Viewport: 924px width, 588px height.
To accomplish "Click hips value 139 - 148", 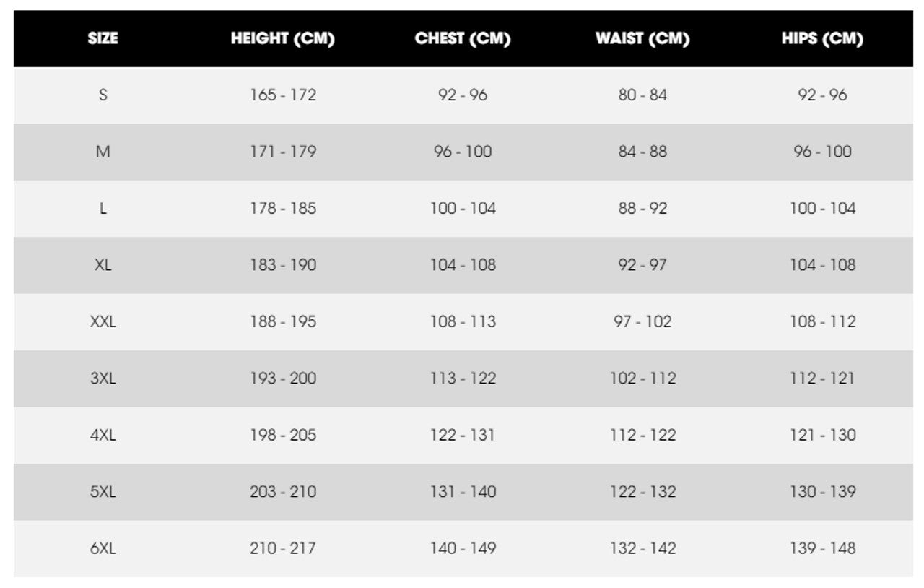I will (x=822, y=548).
